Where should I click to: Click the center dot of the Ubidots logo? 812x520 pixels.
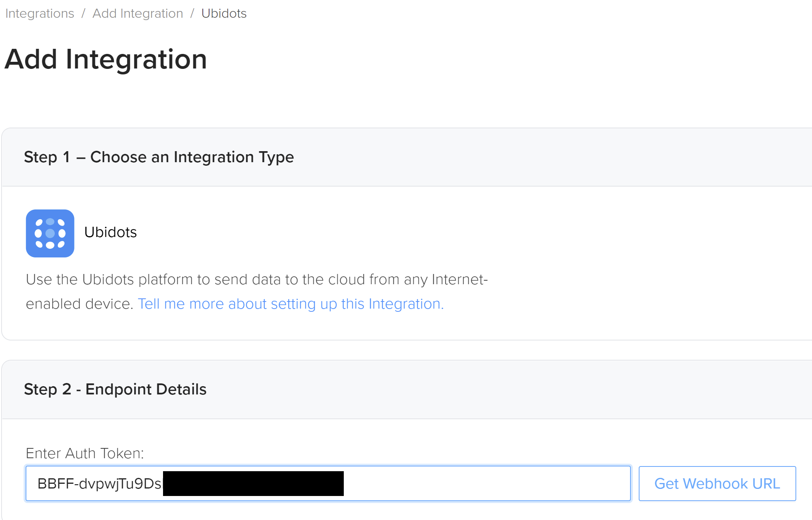50,233
